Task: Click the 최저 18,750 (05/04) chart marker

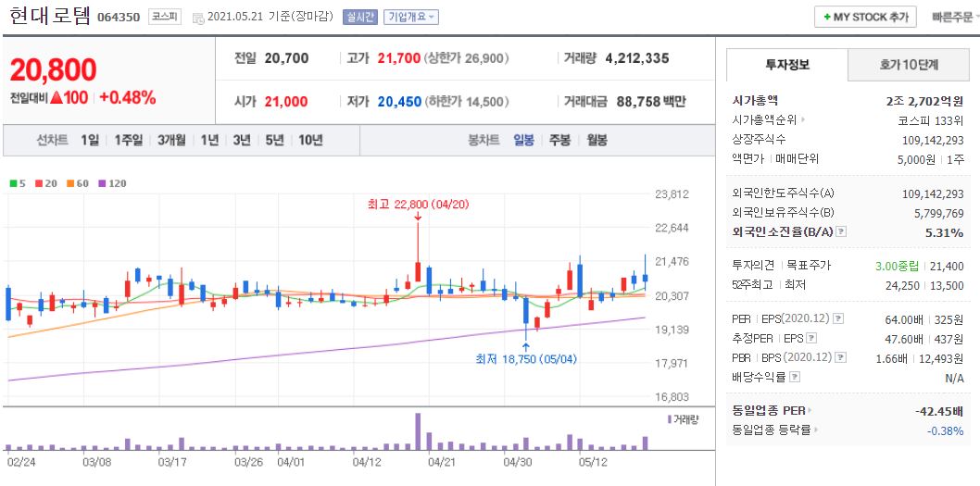Action: tap(525, 359)
